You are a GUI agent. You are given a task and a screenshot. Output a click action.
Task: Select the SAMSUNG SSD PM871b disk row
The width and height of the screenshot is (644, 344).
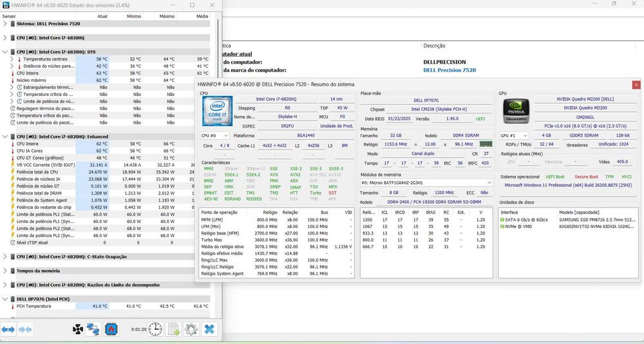[x=569, y=220]
